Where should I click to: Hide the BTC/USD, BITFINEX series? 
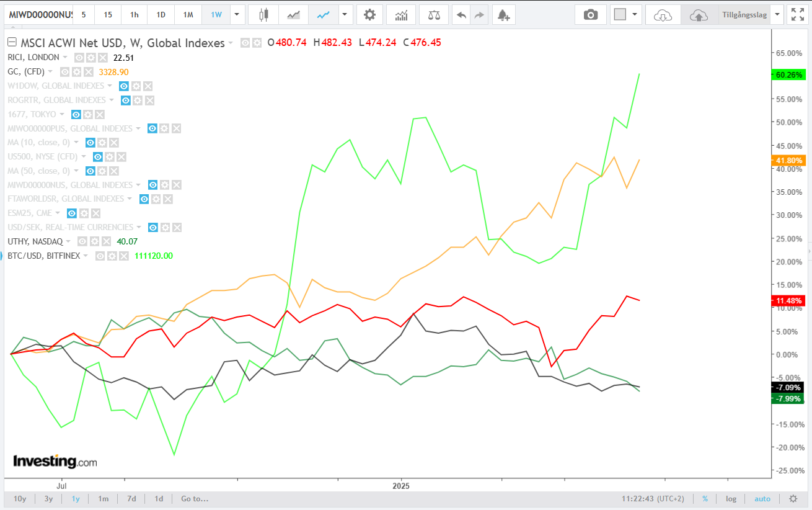click(x=100, y=256)
